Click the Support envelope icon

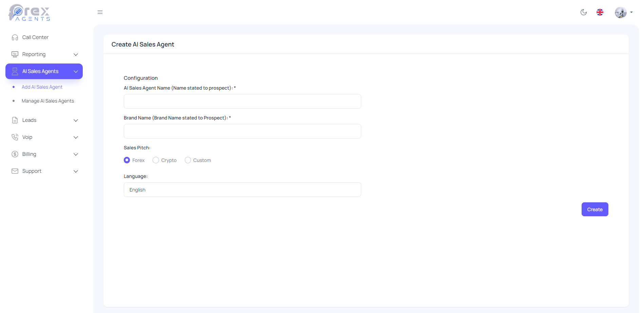point(15,171)
